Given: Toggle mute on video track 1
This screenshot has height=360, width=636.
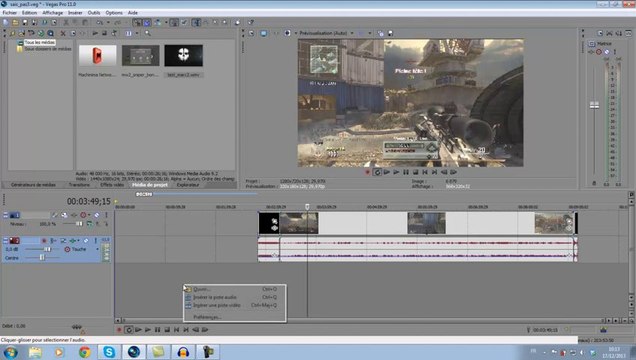Looking at the screenshot, I should click(x=97, y=215).
